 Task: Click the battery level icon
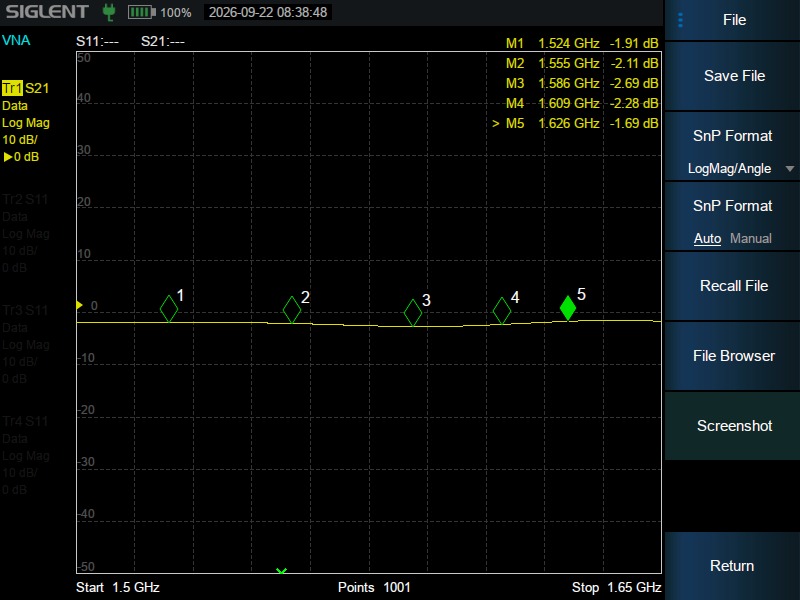(x=142, y=12)
